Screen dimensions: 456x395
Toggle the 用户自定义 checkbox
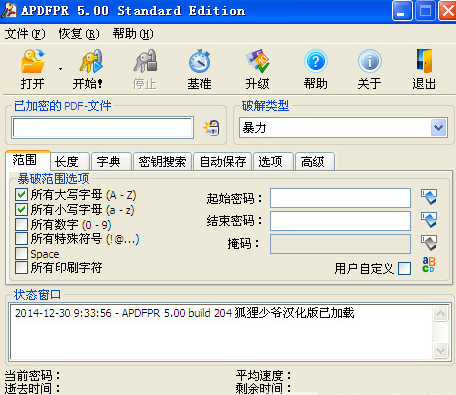[x=405, y=268]
